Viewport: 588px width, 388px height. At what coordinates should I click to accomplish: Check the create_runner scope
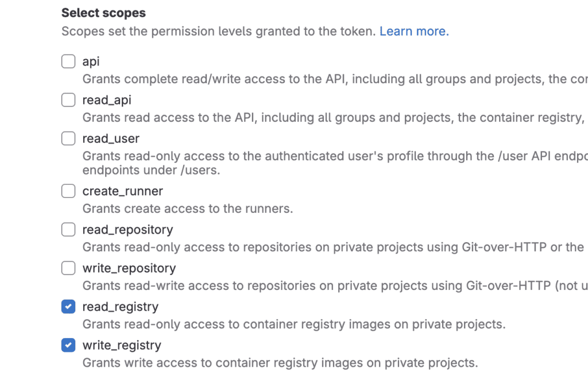click(x=68, y=191)
